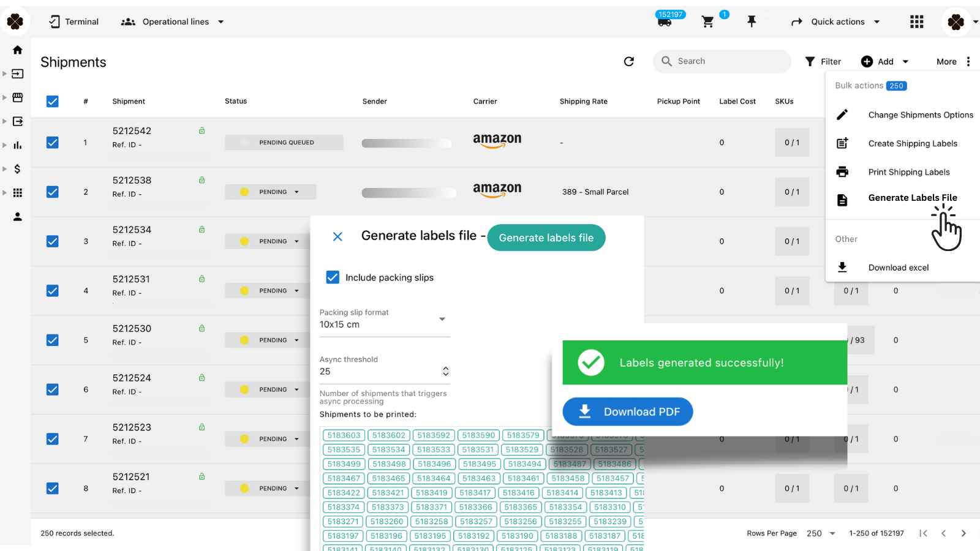Close the Generate labels file dialog
Screen dimensions: 980x551
click(337, 236)
